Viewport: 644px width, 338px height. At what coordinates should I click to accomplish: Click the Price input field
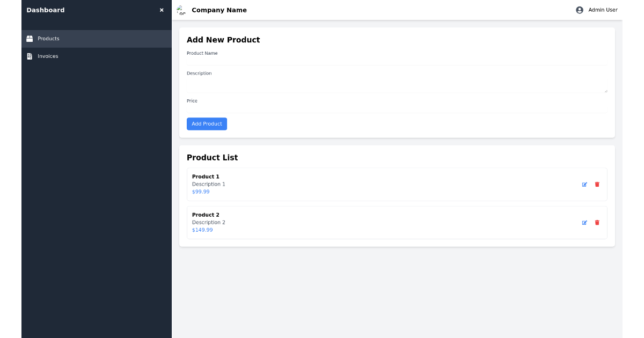[x=397, y=109]
